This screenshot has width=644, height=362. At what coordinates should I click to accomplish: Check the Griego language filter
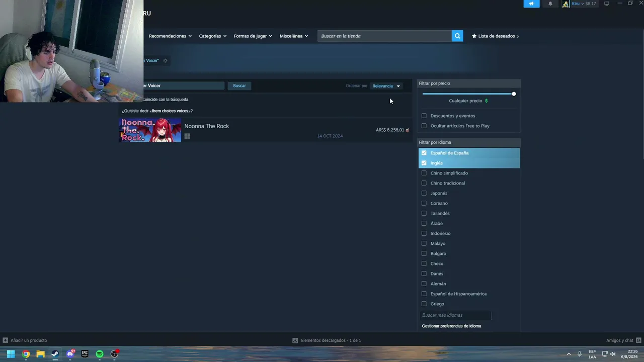(424, 304)
